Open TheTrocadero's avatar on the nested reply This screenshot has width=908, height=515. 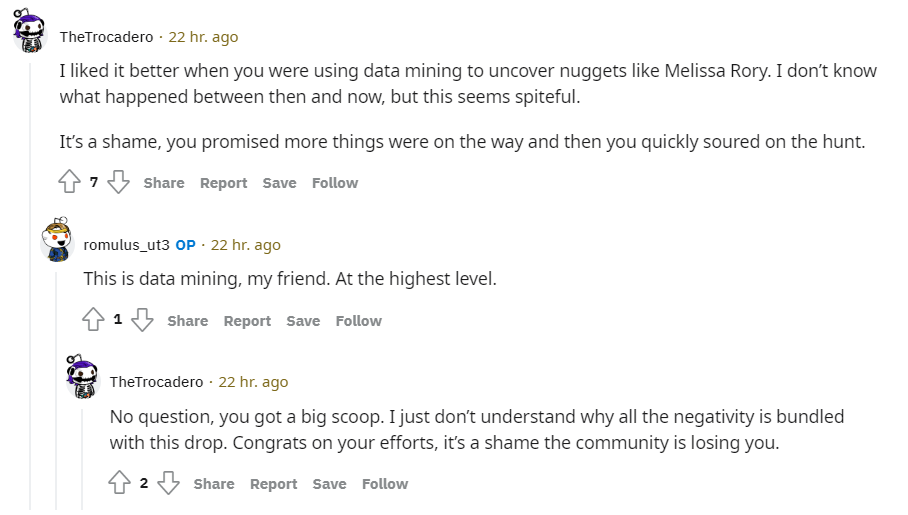click(83, 377)
